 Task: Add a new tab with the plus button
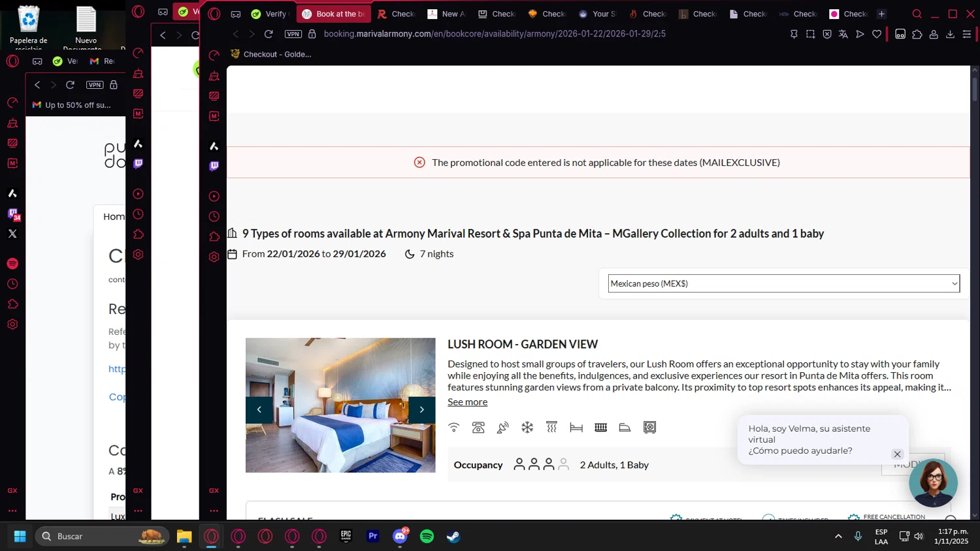pos(881,14)
